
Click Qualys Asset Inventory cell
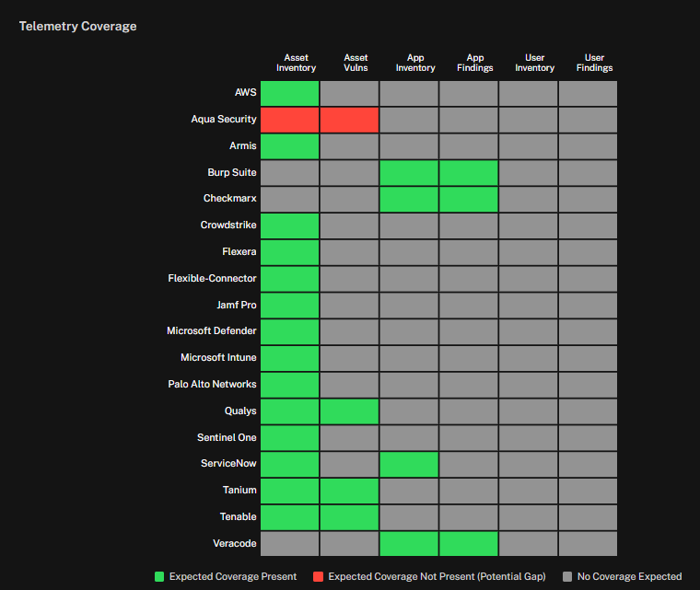point(290,411)
